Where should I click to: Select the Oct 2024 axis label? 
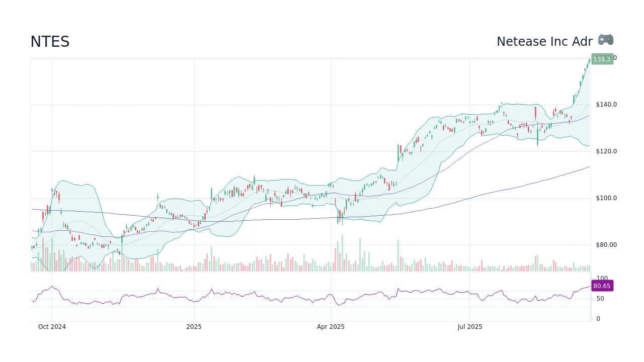pyautogui.click(x=52, y=326)
